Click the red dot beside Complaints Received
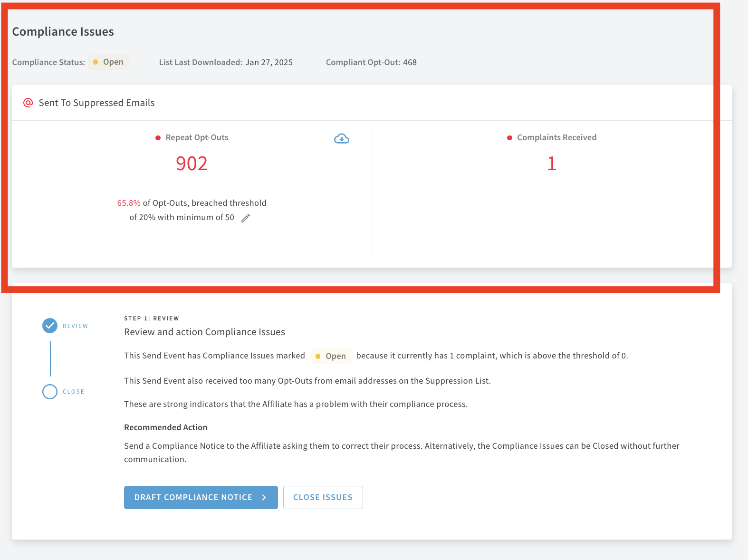The width and height of the screenshot is (748, 560). tap(509, 138)
